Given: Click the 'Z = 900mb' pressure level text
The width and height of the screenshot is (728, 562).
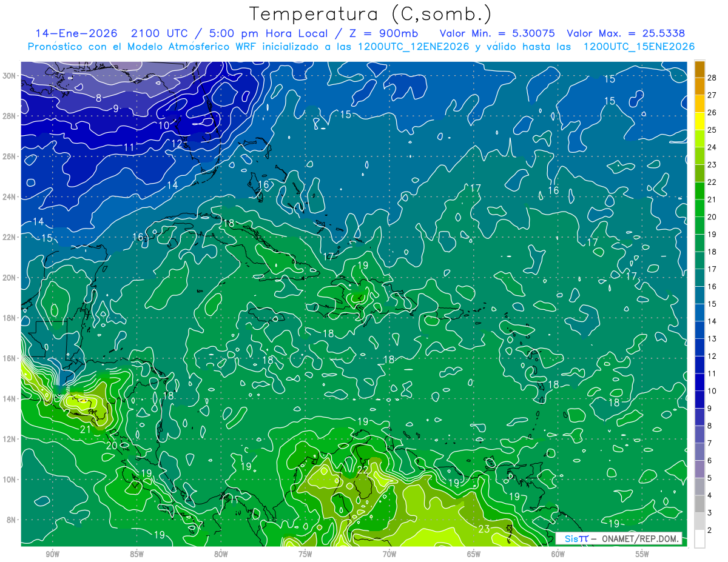Looking at the screenshot, I should pyautogui.click(x=385, y=34).
